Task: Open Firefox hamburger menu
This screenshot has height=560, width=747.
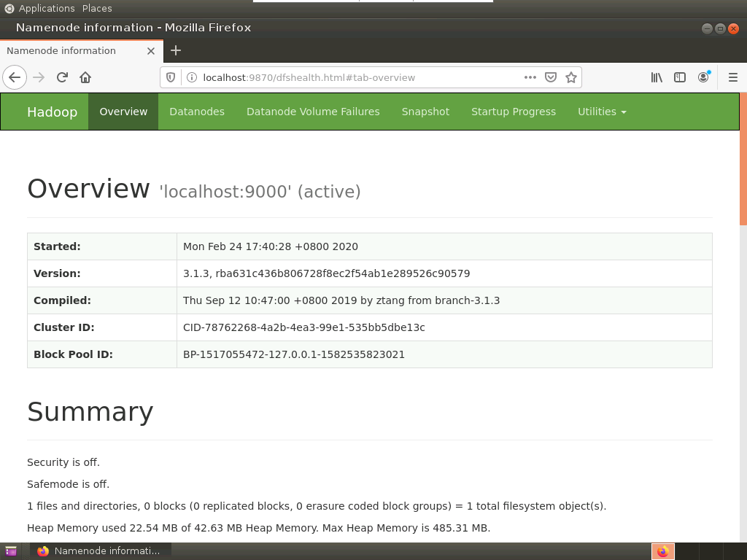Action: (733, 77)
